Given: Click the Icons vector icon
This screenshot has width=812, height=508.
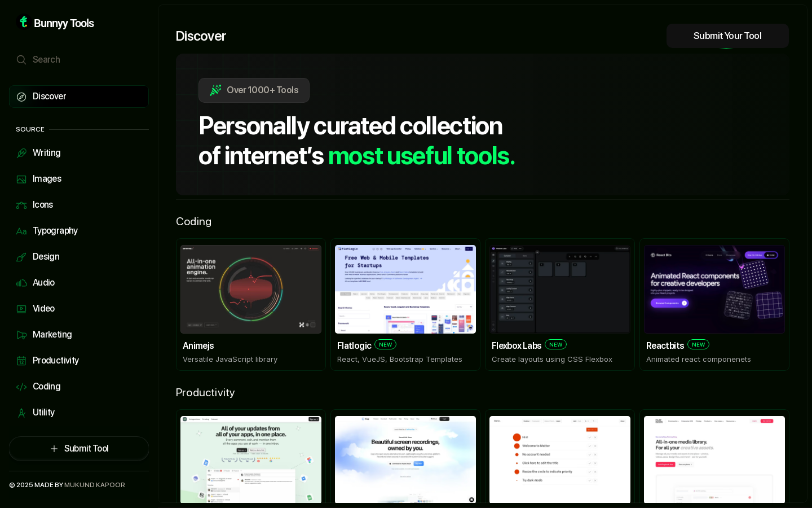Looking at the screenshot, I should pyautogui.click(x=21, y=205).
